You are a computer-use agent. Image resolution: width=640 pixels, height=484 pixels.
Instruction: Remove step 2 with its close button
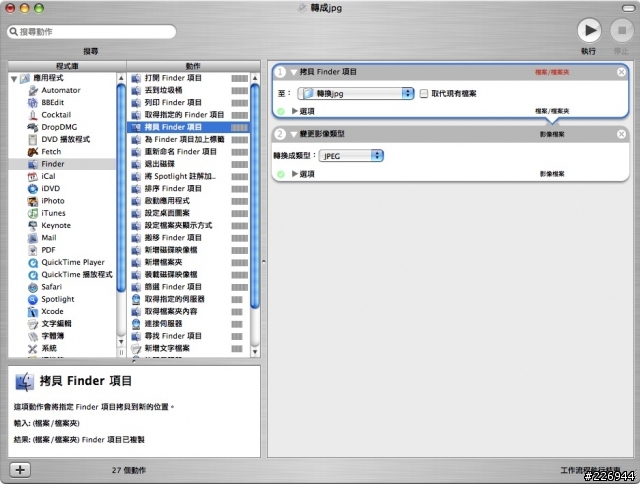[x=621, y=134]
